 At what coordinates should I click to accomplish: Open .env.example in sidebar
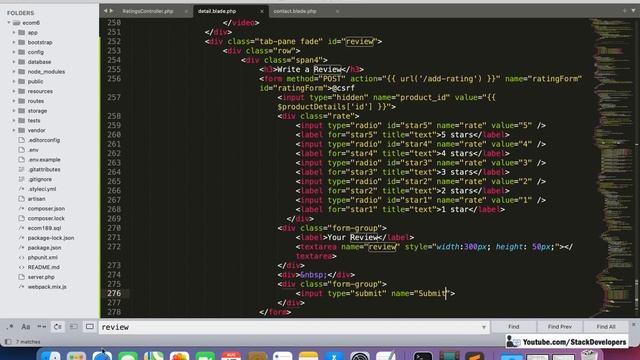[44, 160]
